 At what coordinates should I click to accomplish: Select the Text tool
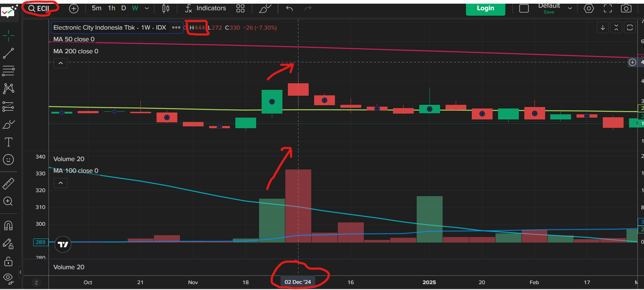[8, 142]
